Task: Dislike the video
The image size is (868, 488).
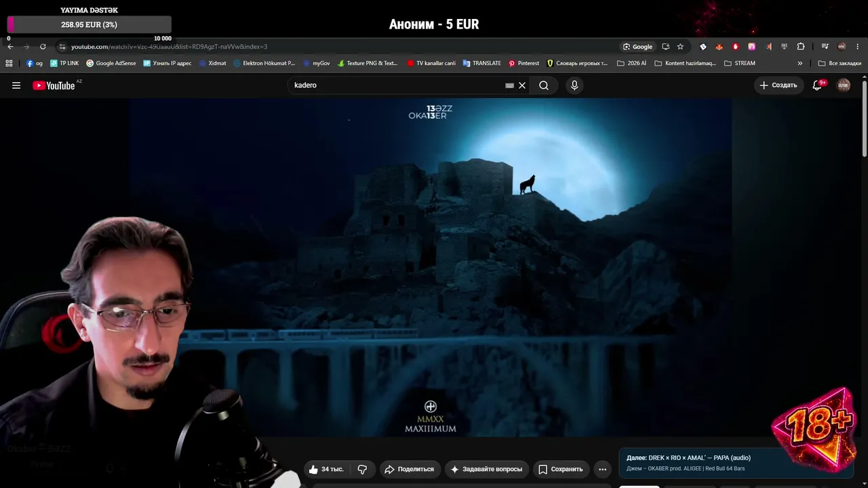Action: tap(362, 469)
